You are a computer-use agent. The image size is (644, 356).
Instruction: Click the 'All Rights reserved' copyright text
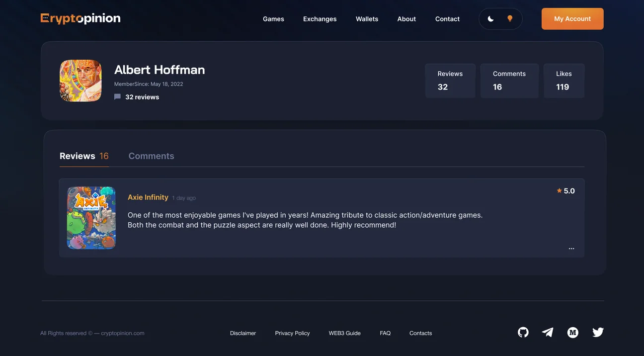92,333
